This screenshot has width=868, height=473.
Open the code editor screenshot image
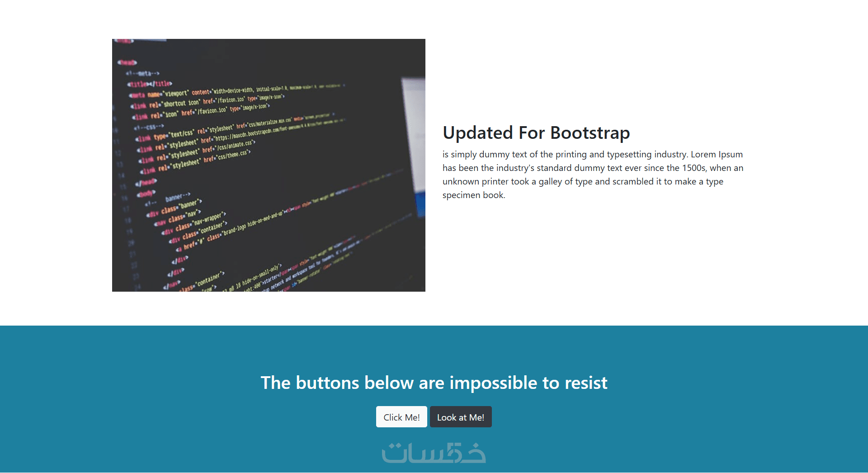[269, 165]
